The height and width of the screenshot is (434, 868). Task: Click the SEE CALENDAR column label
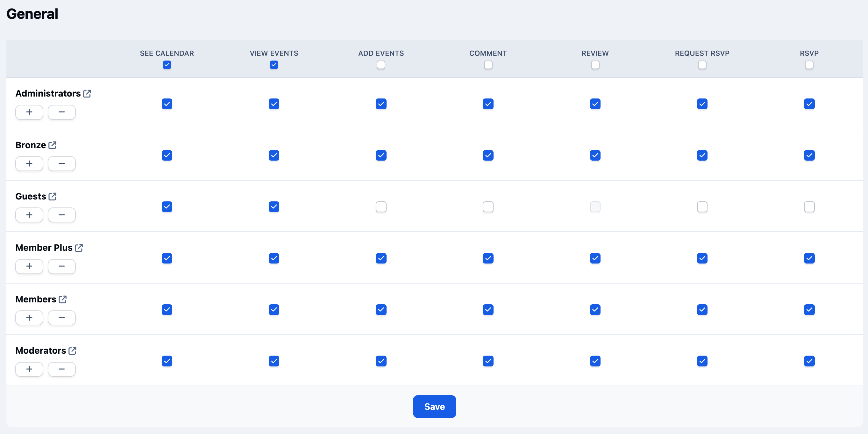[167, 53]
